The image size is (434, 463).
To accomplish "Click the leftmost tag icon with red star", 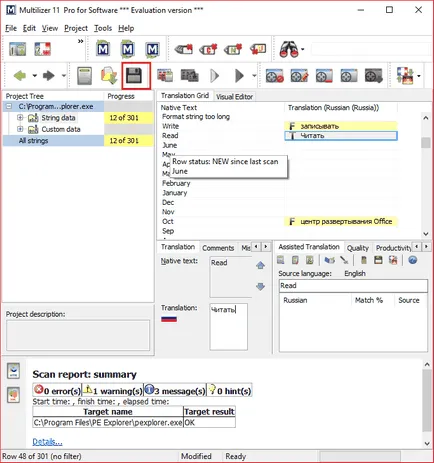I will click(184, 49).
